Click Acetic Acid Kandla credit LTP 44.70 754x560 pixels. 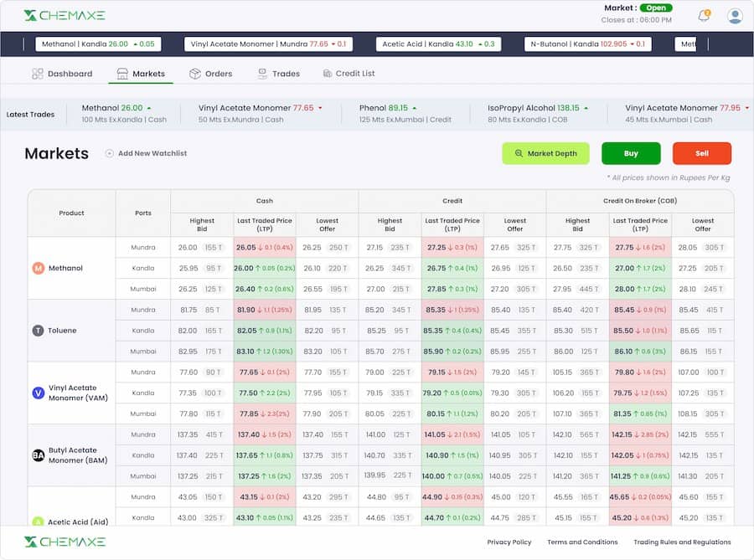[452, 518]
